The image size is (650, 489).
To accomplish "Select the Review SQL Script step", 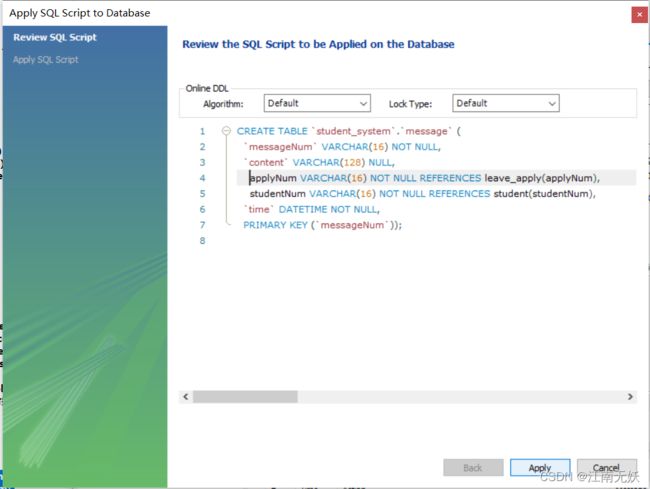I will pyautogui.click(x=55, y=37).
